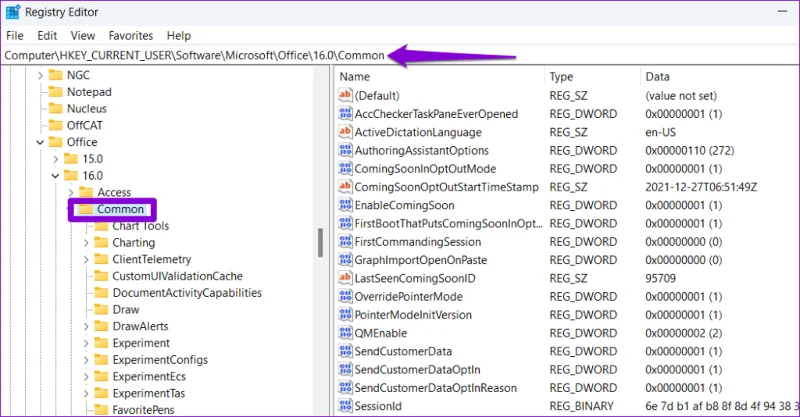The image size is (800, 417).
Task: Click the ComingSoonOptOutStartTimeStamp string icon
Action: [345, 187]
